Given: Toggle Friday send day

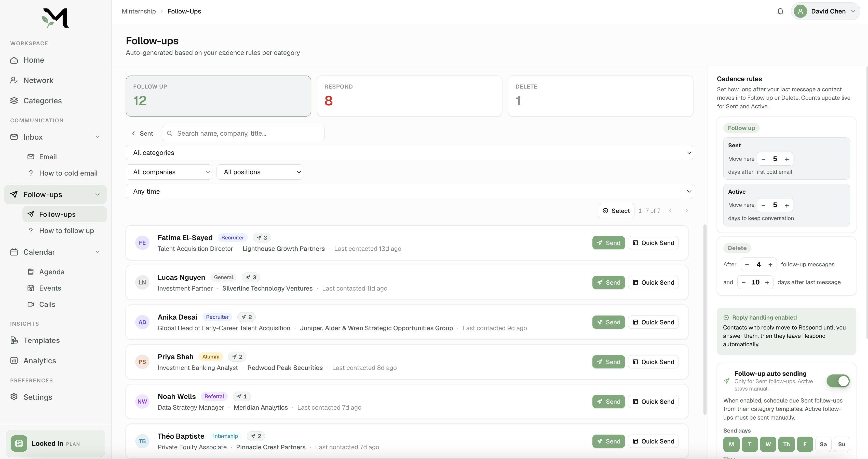Looking at the screenshot, I should click(x=805, y=444).
